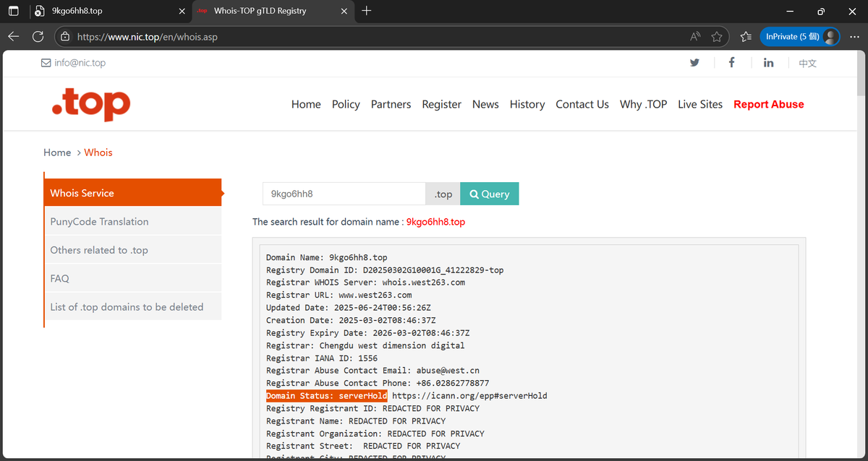
Task: Open the Contact Us navigation item
Action: (582, 104)
